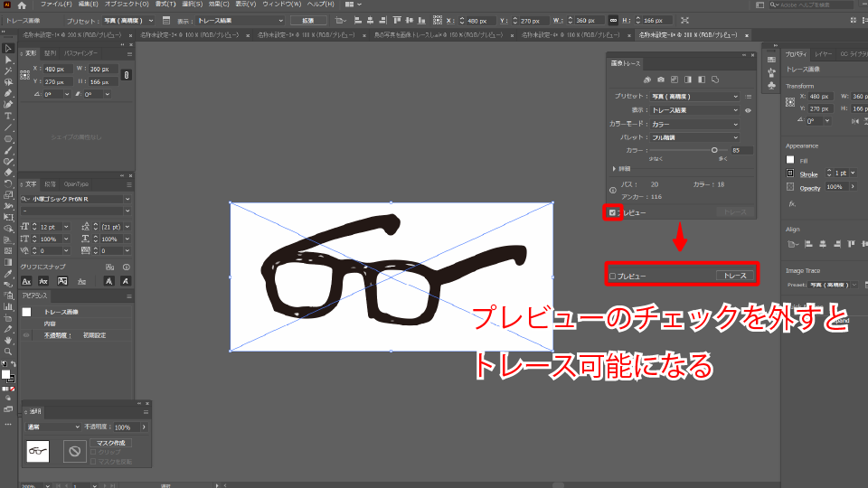Open パレット dropdown showing フル階調
The image size is (868, 488).
tap(694, 137)
